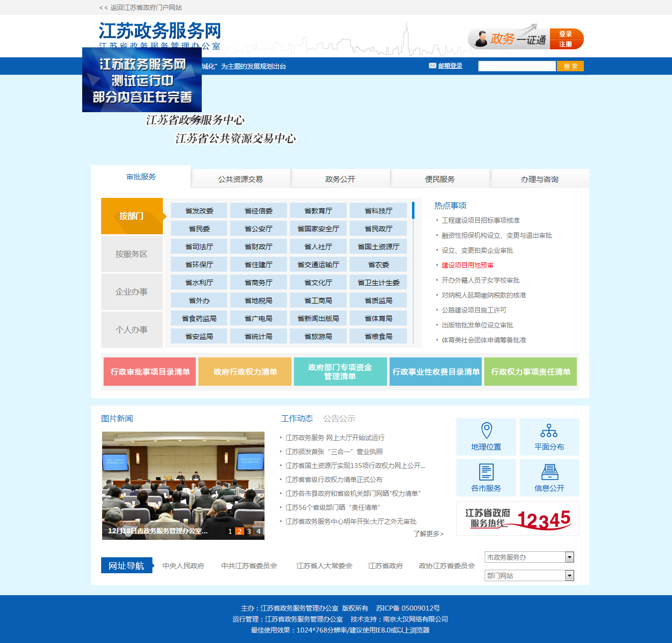Open the red 行政审批事项目录清单 tile

pos(150,372)
